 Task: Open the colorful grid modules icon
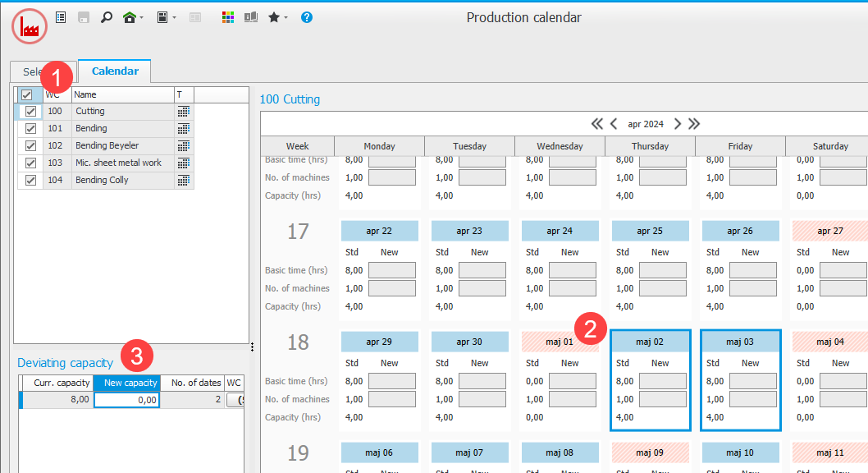[x=229, y=17]
